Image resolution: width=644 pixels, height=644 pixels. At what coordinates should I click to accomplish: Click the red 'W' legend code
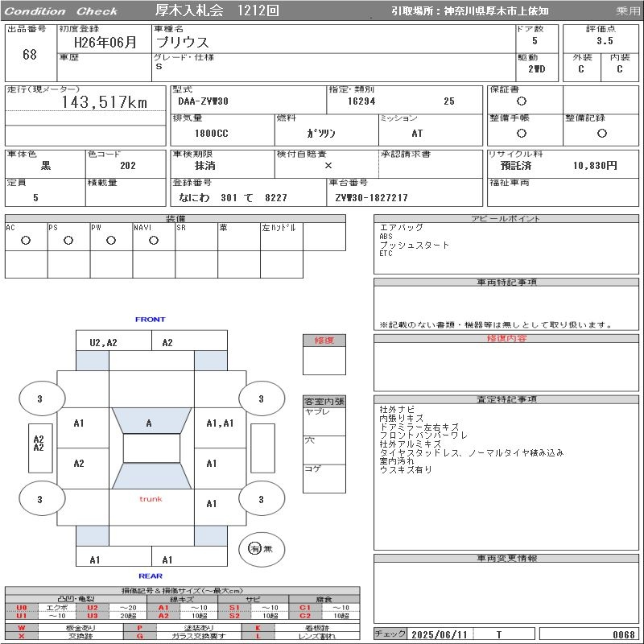pyautogui.click(x=22, y=628)
